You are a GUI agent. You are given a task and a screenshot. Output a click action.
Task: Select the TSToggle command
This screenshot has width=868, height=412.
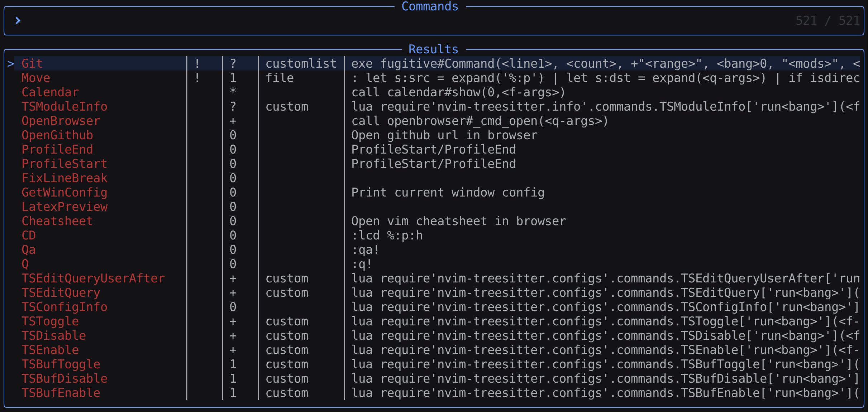click(x=50, y=321)
